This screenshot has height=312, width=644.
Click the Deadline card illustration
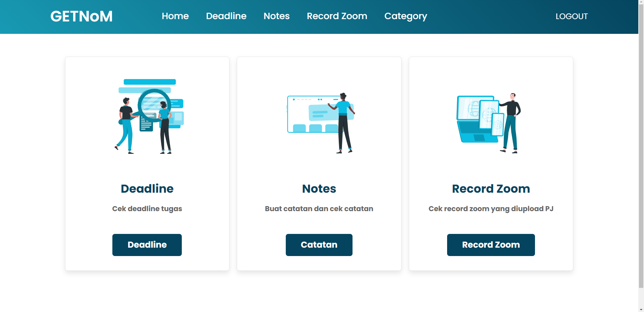[148, 116]
